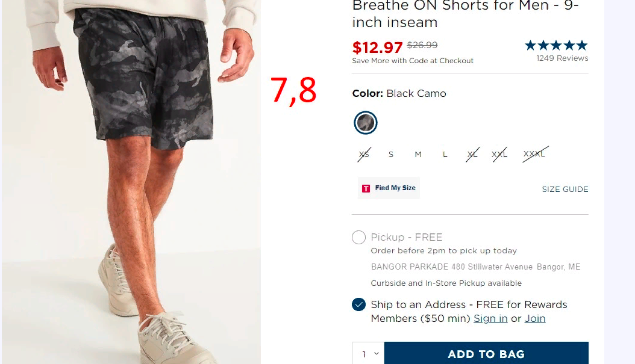
Task: Open the Size Guide link
Action: click(565, 190)
